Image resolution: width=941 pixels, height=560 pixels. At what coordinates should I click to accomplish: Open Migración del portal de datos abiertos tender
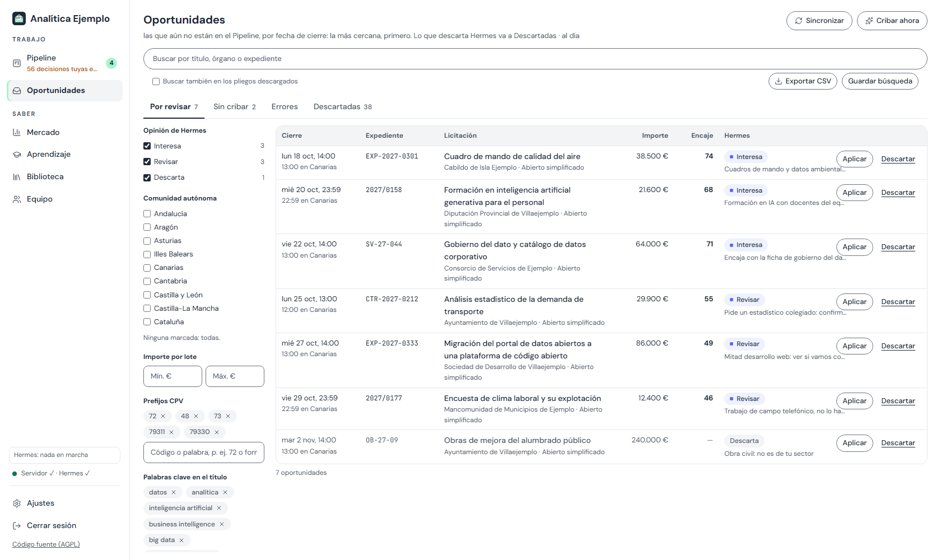pyautogui.click(x=518, y=349)
